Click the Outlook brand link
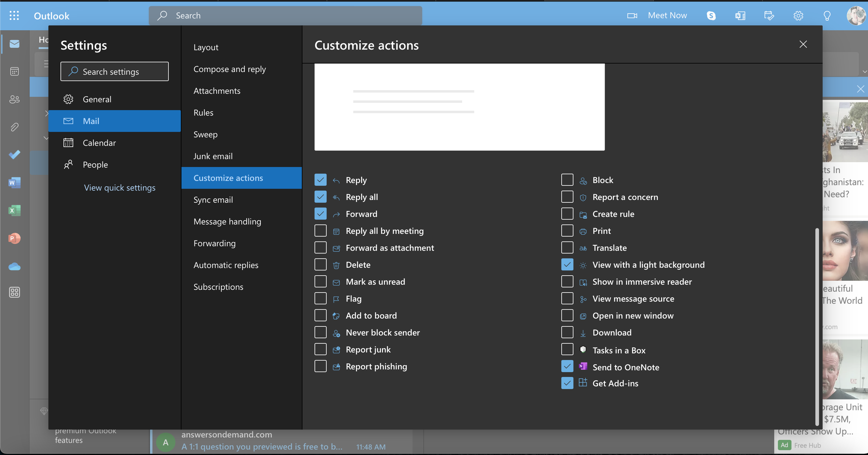Image resolution: width=868 pixels, height=455 pixels. pos(51,15)
